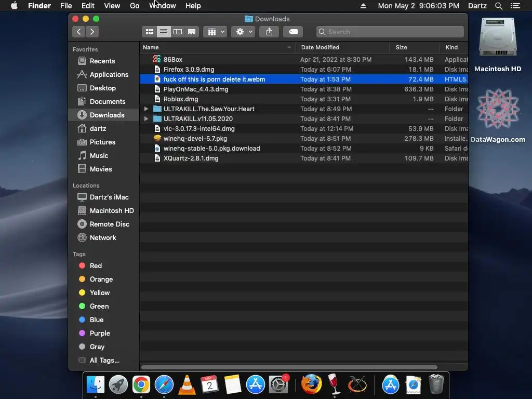Open Launchpad from the Dock

coord(118,385)
